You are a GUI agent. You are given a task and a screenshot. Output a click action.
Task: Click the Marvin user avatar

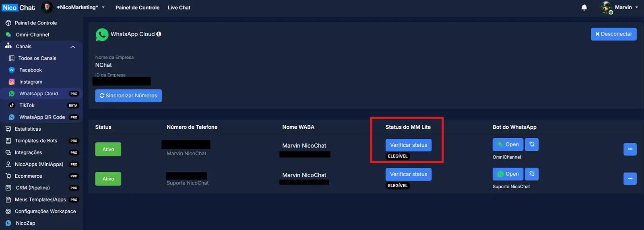pos(606,7)
